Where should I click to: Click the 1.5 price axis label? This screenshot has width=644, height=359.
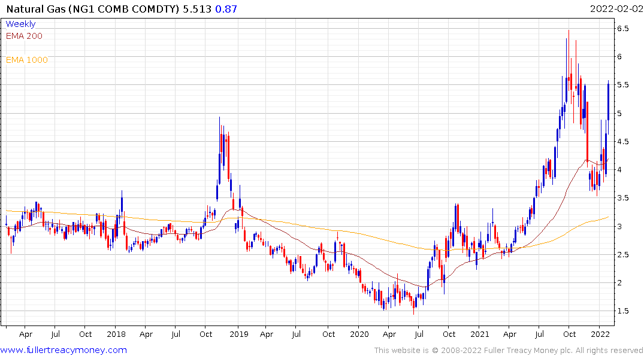(622, 311)
